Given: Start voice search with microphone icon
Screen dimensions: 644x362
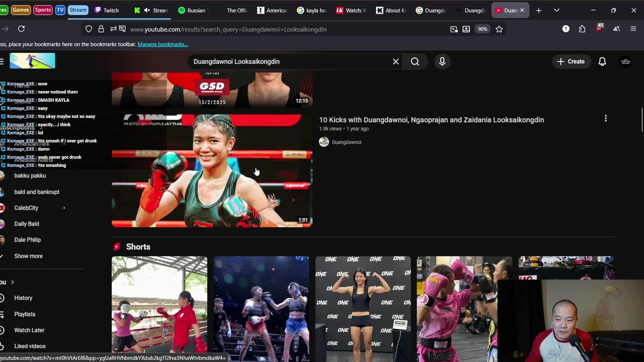Looking at the screenshot, I should [x=442, y=61].
